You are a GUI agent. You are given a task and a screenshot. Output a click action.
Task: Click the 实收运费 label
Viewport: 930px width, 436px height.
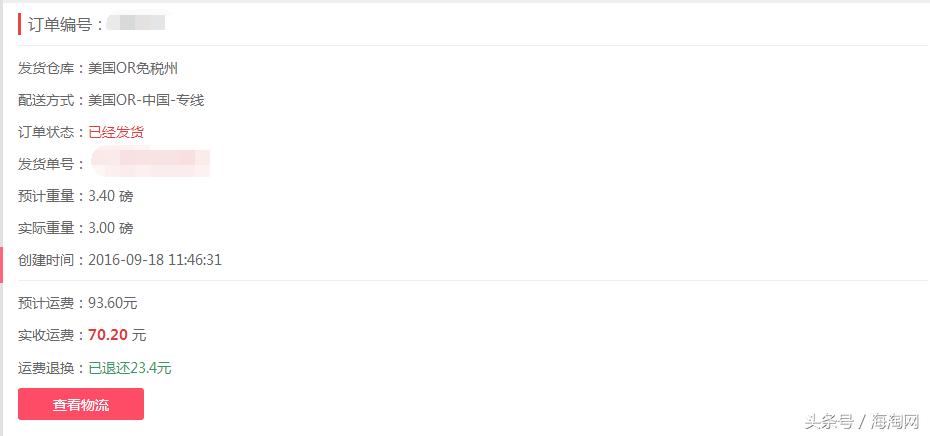52,335
